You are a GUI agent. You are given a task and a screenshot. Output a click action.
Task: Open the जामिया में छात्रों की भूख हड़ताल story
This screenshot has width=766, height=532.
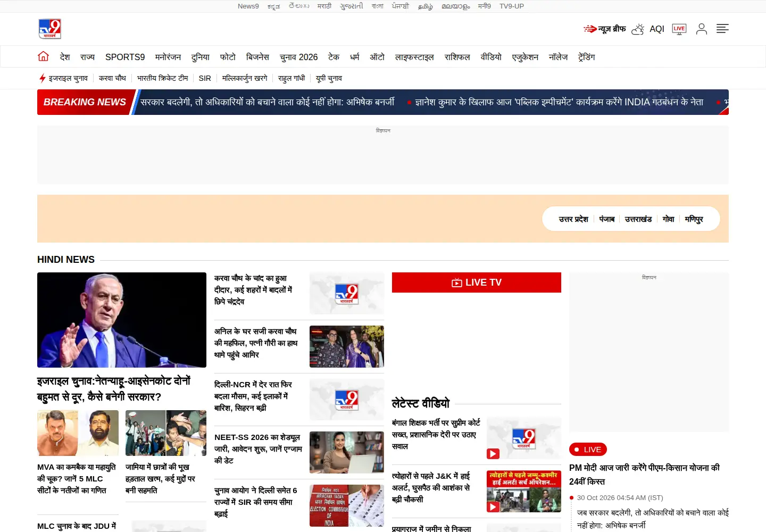click(x=161, y=479)
